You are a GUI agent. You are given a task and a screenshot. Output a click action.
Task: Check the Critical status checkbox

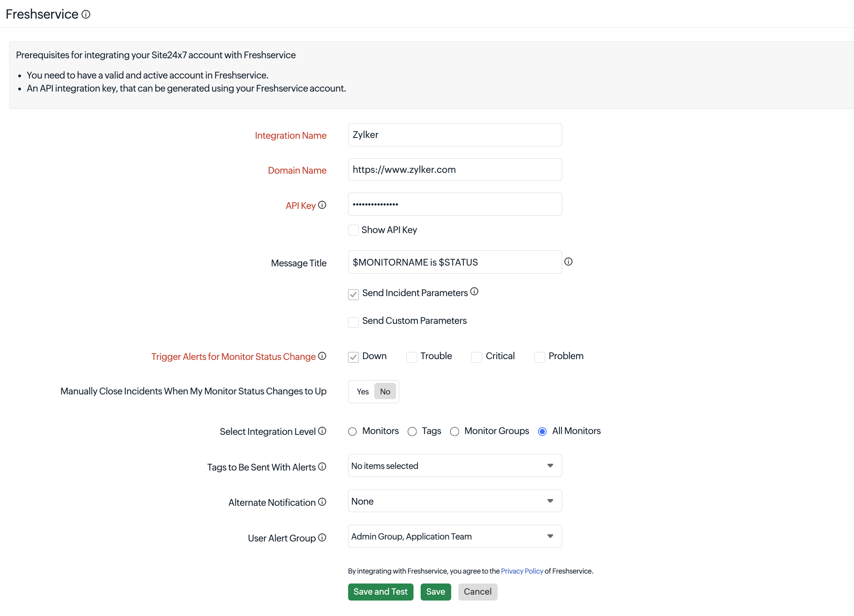click(477, 357)
